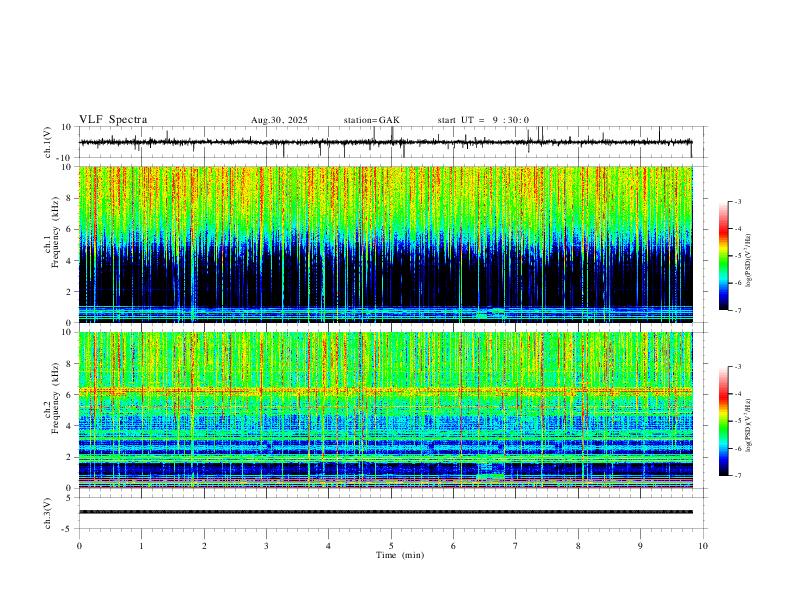The width and height of the screenshot is (792, 612).
Task: Click the "-7" label on ch.2 colorbar
Action: point(737,475)
